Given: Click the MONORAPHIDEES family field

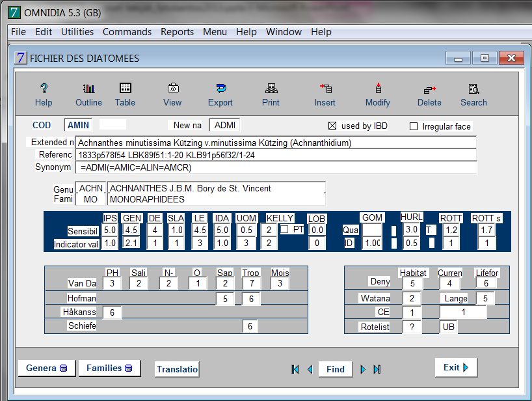Looking at the screenshot, I should tap(216, 199).
